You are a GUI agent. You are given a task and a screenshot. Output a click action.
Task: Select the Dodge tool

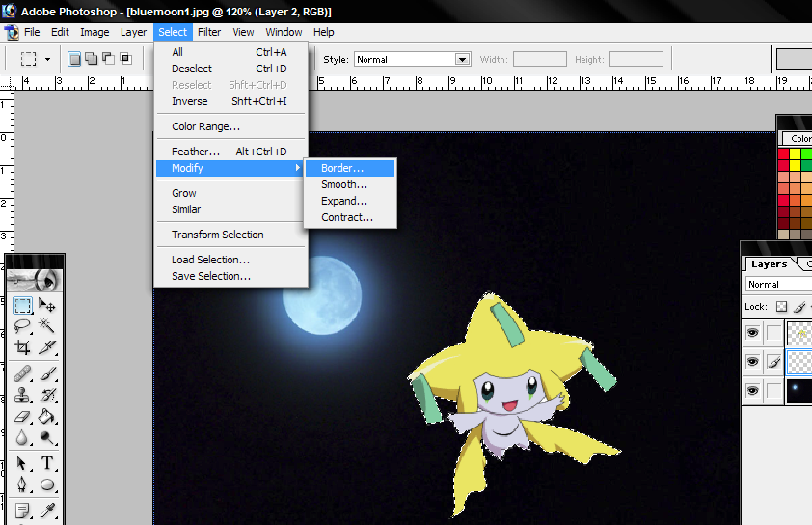(47, 437)
